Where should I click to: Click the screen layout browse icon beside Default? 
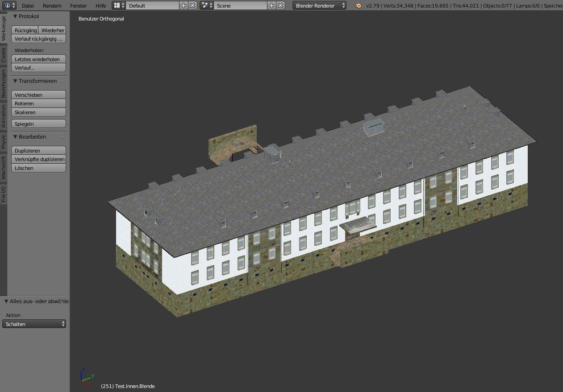point(117,6)
